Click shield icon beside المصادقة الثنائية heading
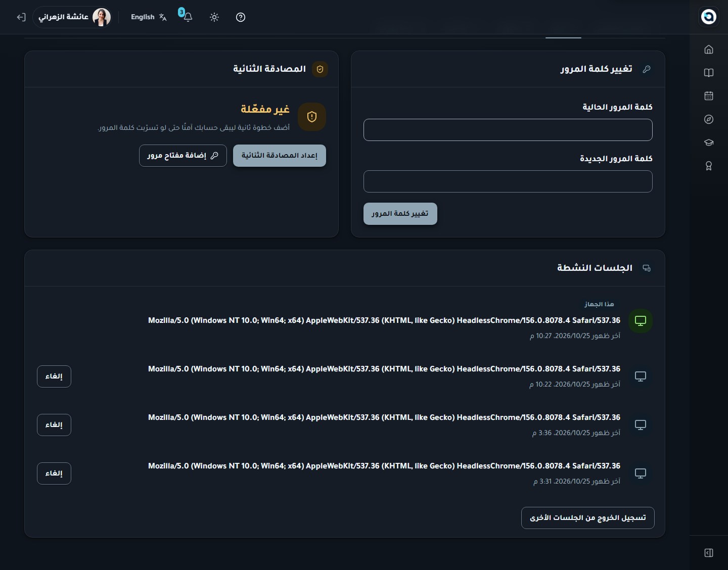 click(320, 69)
